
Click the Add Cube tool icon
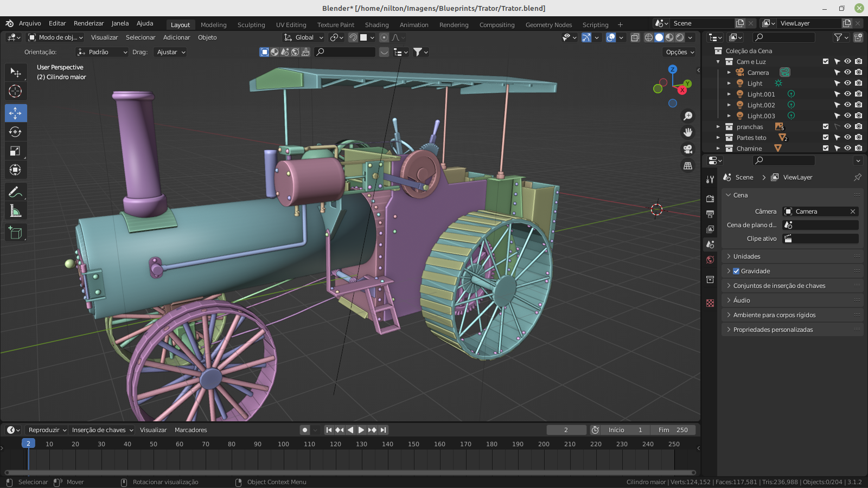(15, 233)
